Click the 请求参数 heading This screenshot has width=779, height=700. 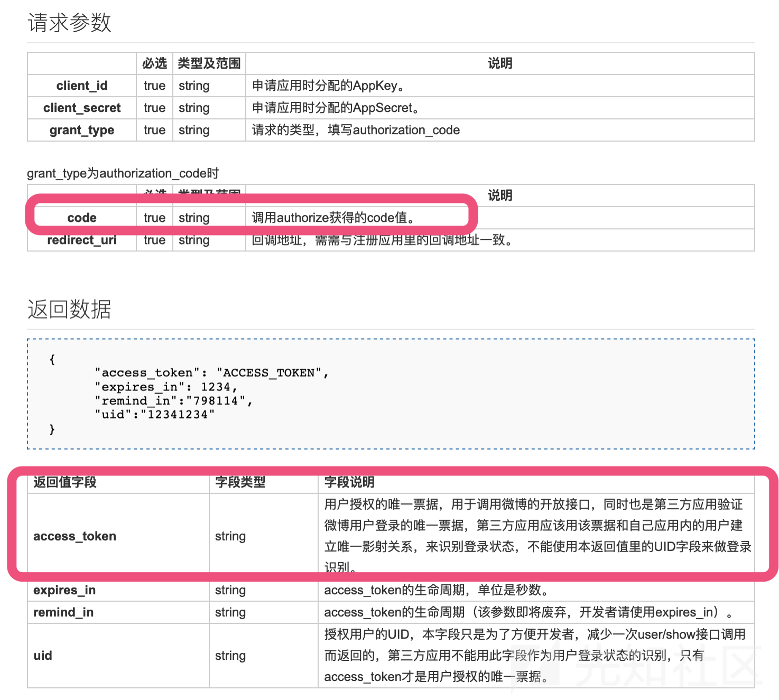pos(69,23)
